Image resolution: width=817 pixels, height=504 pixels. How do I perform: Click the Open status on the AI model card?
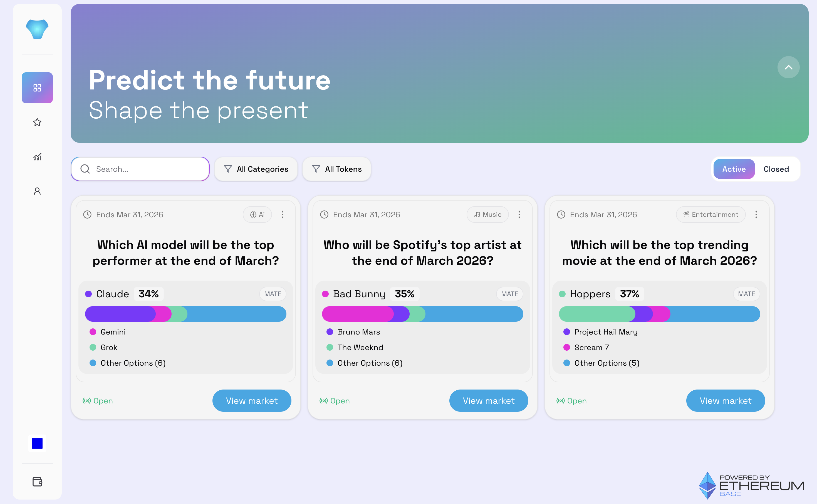tap(98, 401)
